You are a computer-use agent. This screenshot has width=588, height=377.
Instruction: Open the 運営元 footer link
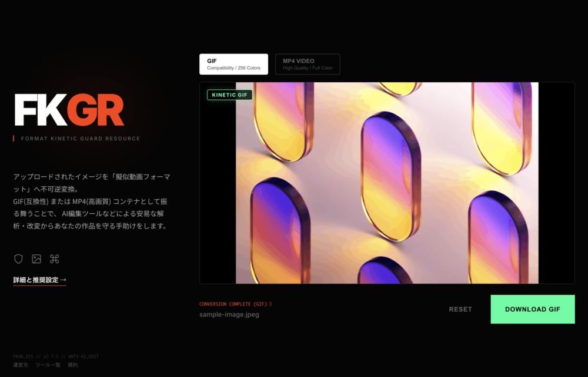pyautogui.click(x=21, y=365)
